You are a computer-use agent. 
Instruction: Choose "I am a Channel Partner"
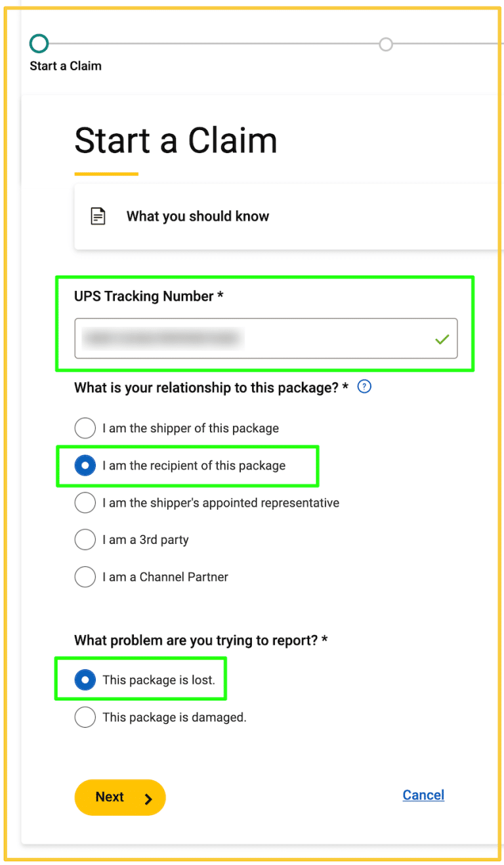85,577
